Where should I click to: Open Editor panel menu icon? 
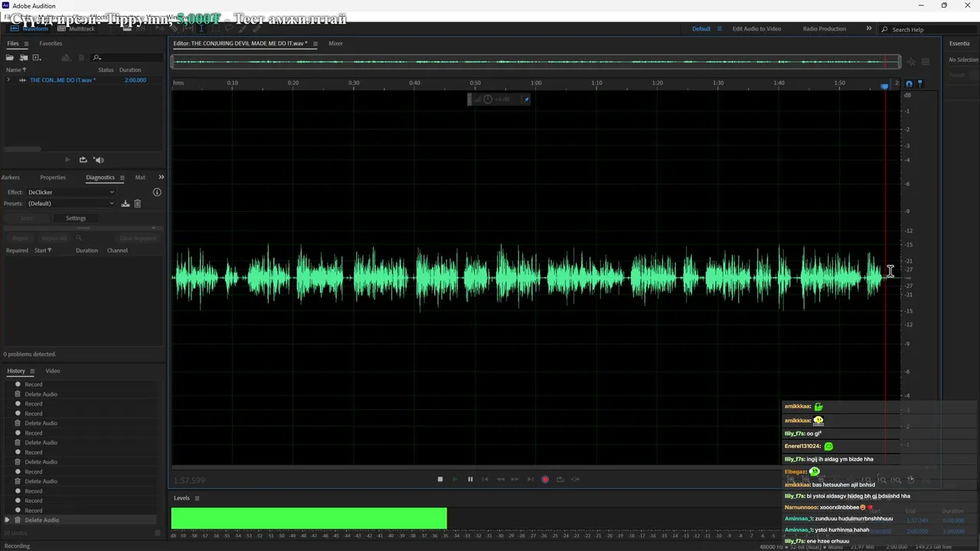[315, 44]
